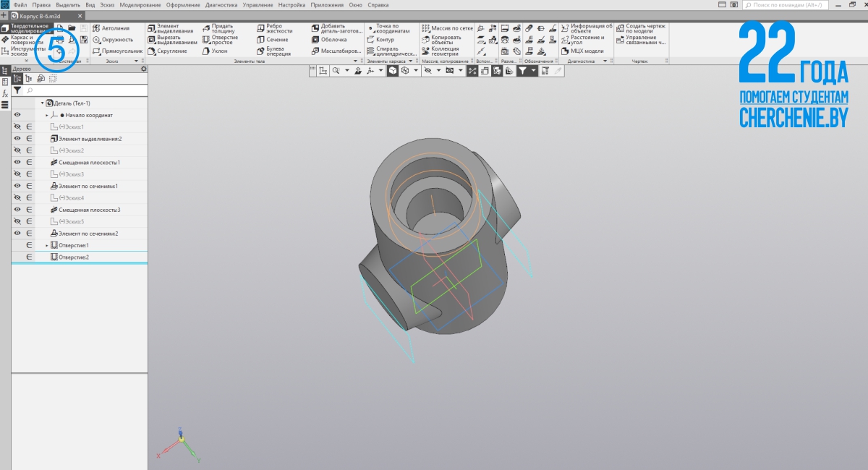Viewport: 868px width, 470px height.
Task: Click Создать чертеж по модели button
Action: (640, 29)
